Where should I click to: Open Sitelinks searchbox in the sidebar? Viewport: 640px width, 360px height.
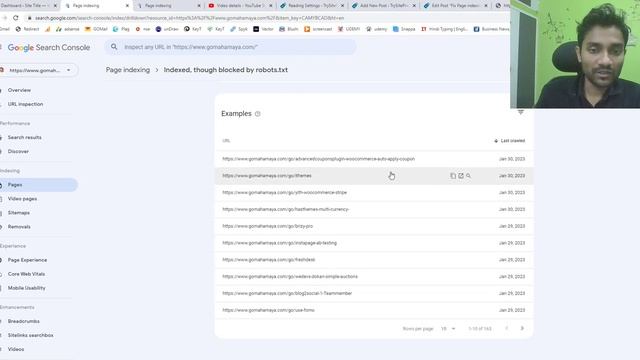click(31, 335)
